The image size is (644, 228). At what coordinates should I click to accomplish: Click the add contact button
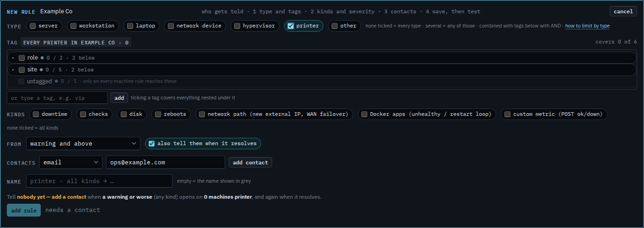250,163
